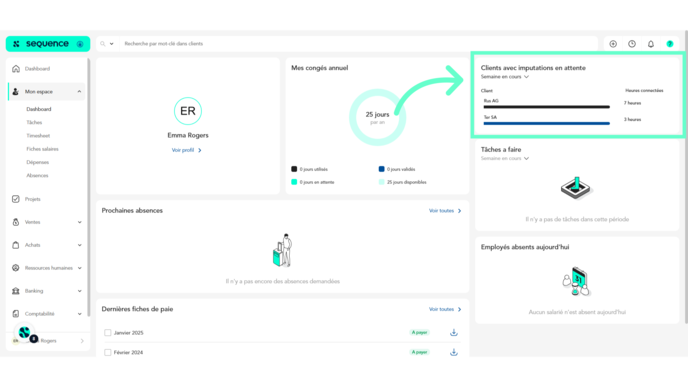Expand the Ventes menu chevron
Image resolution: width=688 pixels, height=387 pixels.
[79, 222]
